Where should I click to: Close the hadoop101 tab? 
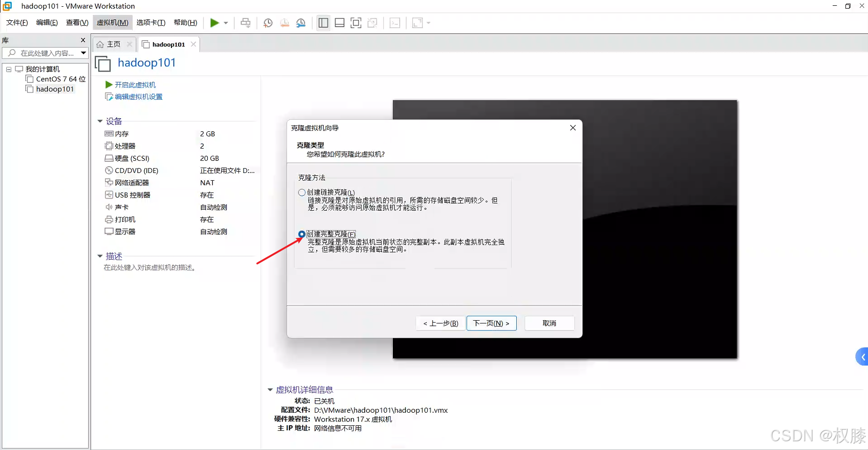193,44
